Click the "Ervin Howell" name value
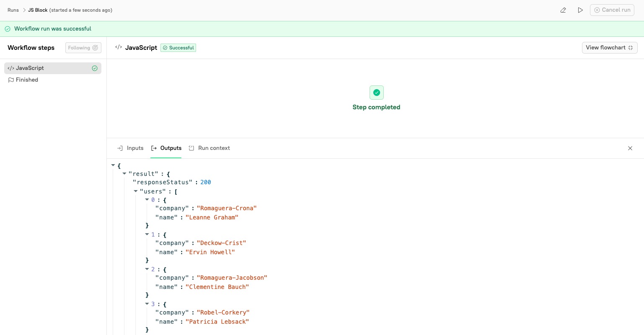 tap(210, 252)
